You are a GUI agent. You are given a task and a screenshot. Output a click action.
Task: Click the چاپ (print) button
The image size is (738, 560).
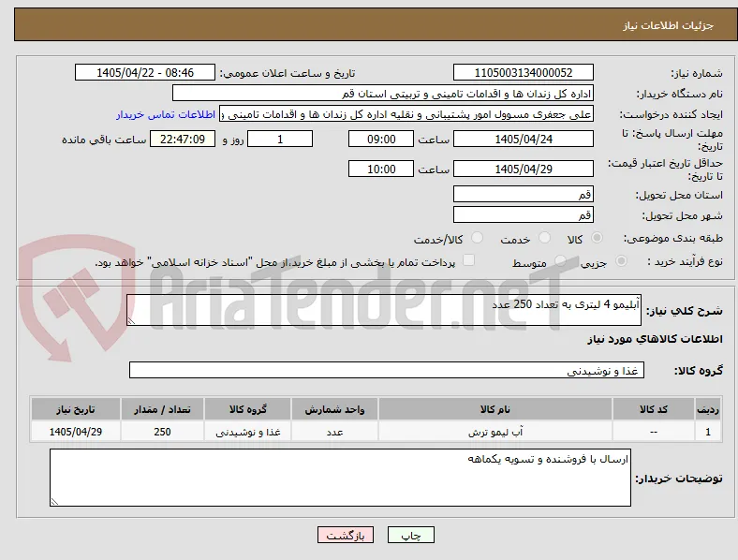(x=410, y=535)
